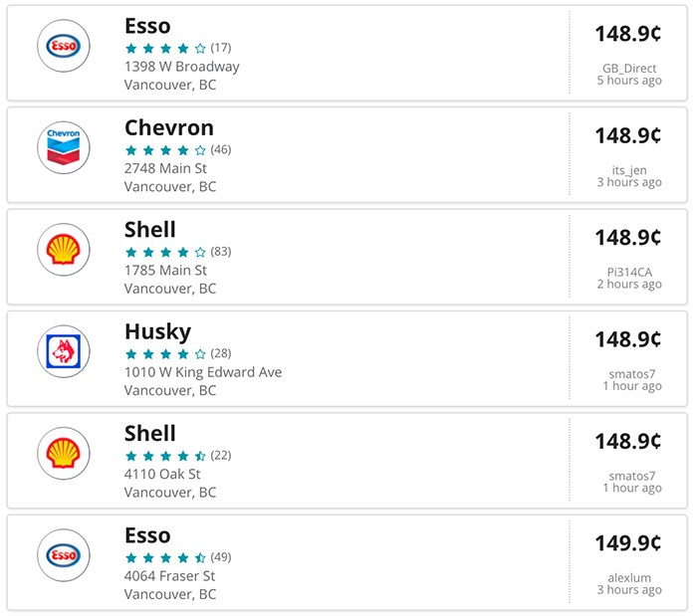Open reporter GB_Direct's profile
697x616 pixels.
(629, 68)
